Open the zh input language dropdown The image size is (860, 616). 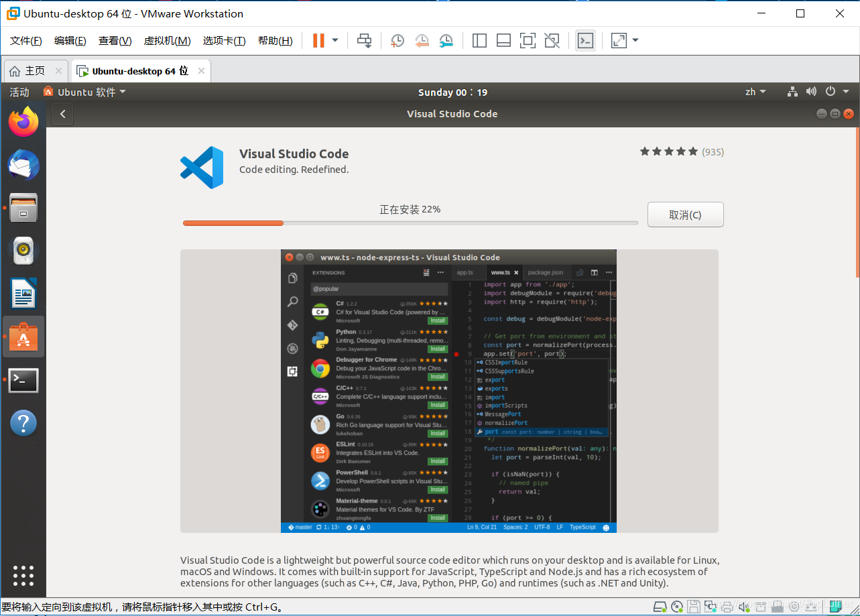tap(755, 92)
